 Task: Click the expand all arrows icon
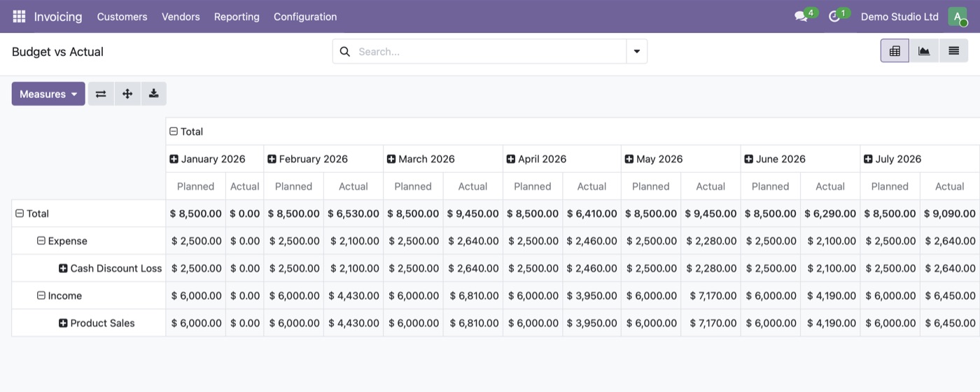point(127,94)
